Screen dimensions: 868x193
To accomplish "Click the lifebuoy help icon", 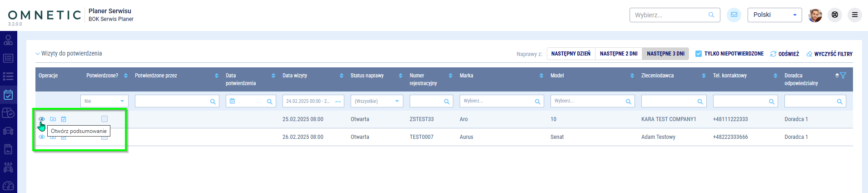I will coord(835,15).
